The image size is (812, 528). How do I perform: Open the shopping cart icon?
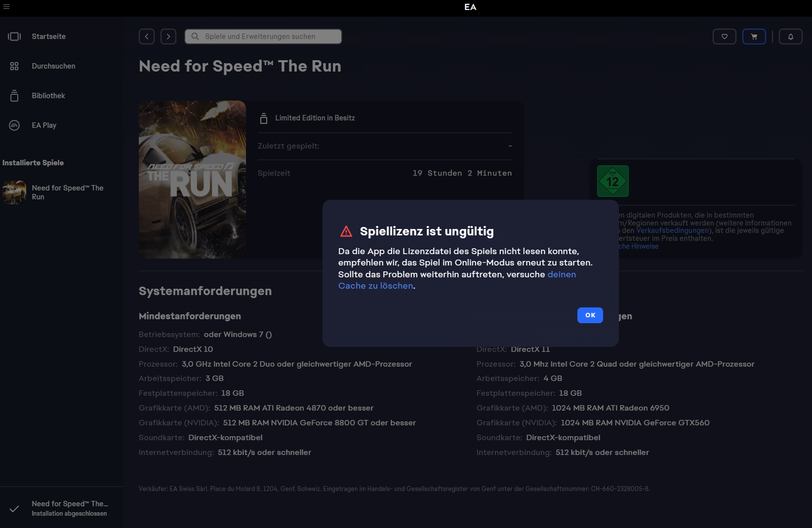[x=754, y=37]
